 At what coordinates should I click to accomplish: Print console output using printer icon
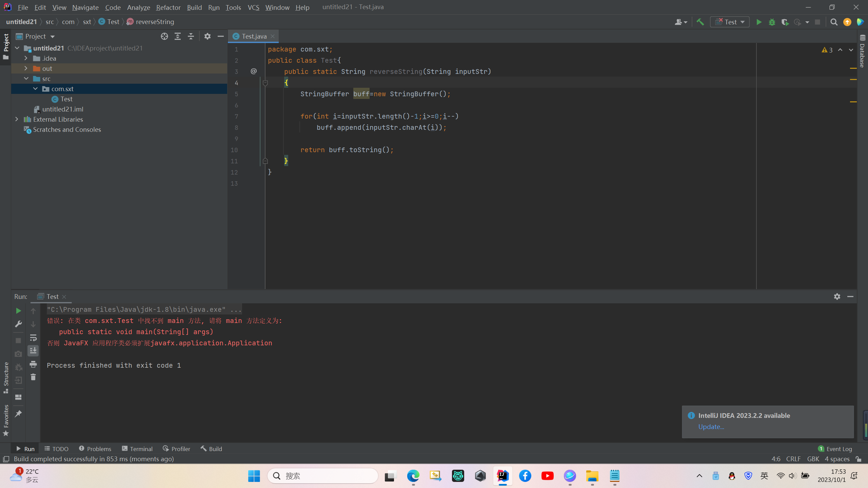[33, 364]
